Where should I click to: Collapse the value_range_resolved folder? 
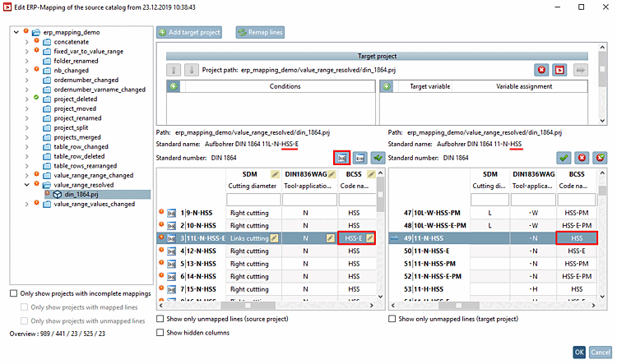coord(26,185)
